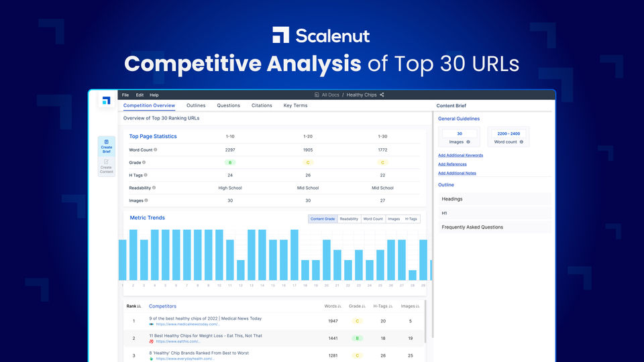Click the C grade badge under 1-30
This screenshot has width=644, height=362.
382,162
